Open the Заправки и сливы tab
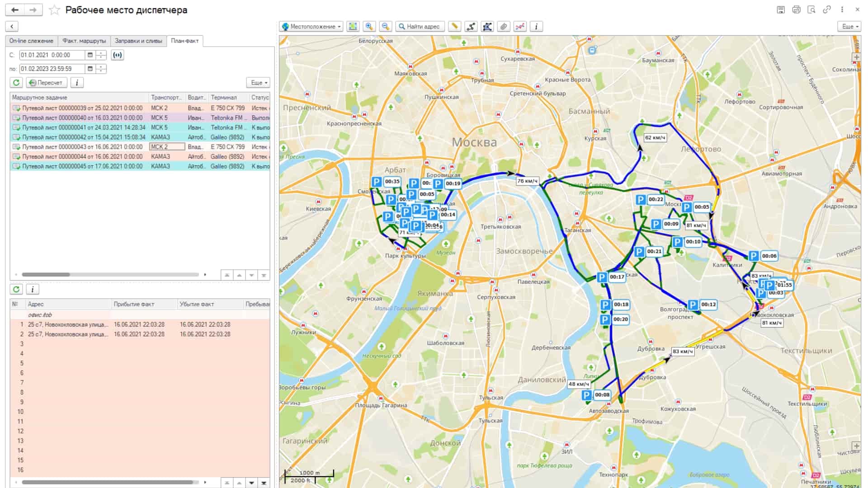The width and height of the screenshot is (868, 488). (138, 41)
